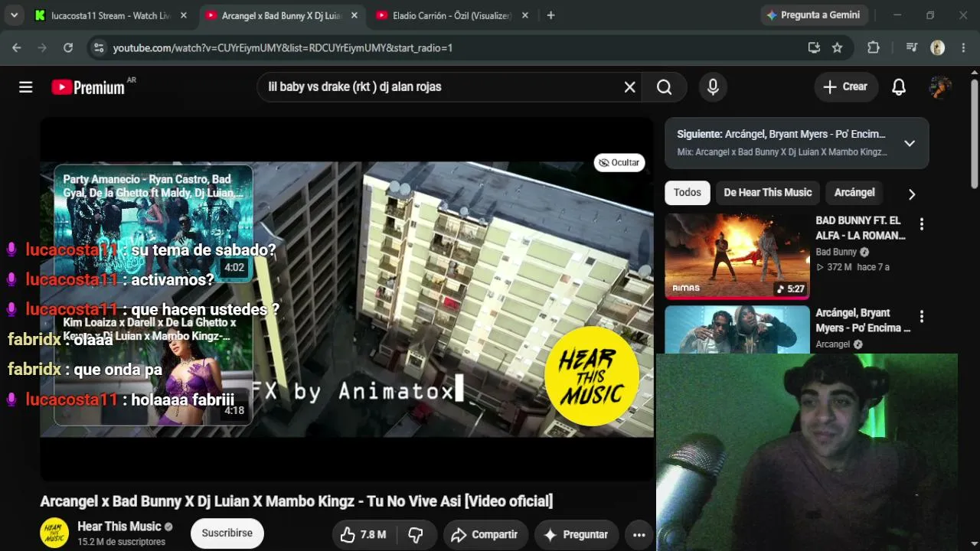
Task: Dislike the video with thumbs down
Action: 416,535
